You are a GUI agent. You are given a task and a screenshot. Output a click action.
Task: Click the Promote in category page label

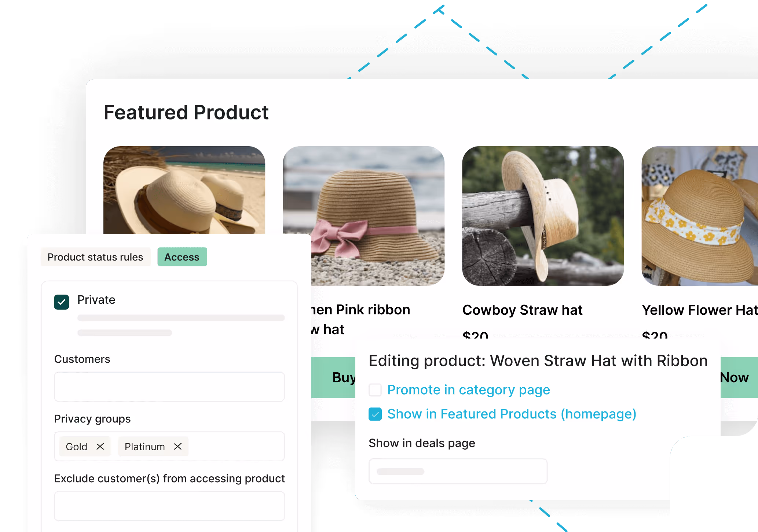click(x=469, y=390)
